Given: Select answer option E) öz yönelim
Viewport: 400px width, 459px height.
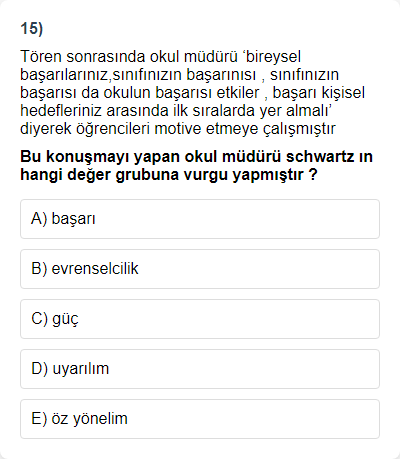Looking at the screenshot, I should pyautogui.click(x=200, y=419).
